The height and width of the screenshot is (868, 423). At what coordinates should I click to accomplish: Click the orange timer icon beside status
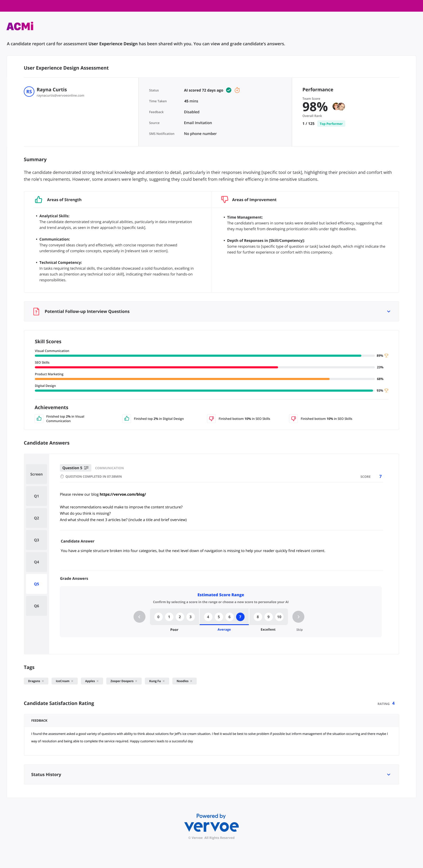(237, 90)
